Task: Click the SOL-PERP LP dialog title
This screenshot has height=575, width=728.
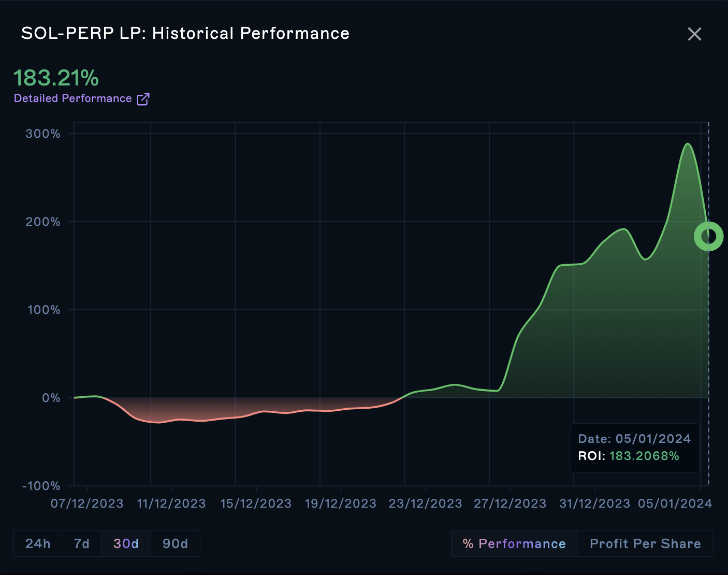Action: (185, 34)
